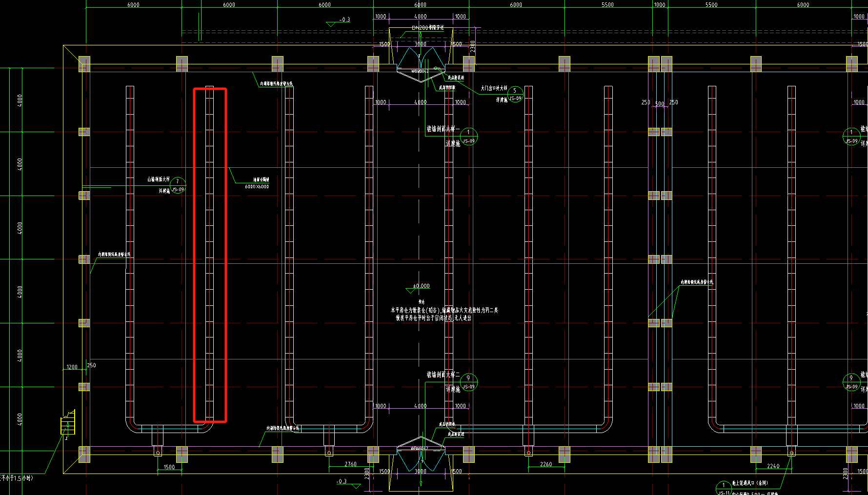Select the note line starting "散装平房仓平时"
The height and width of the screenshot is (495, 868).
click(x=433, y=318)
